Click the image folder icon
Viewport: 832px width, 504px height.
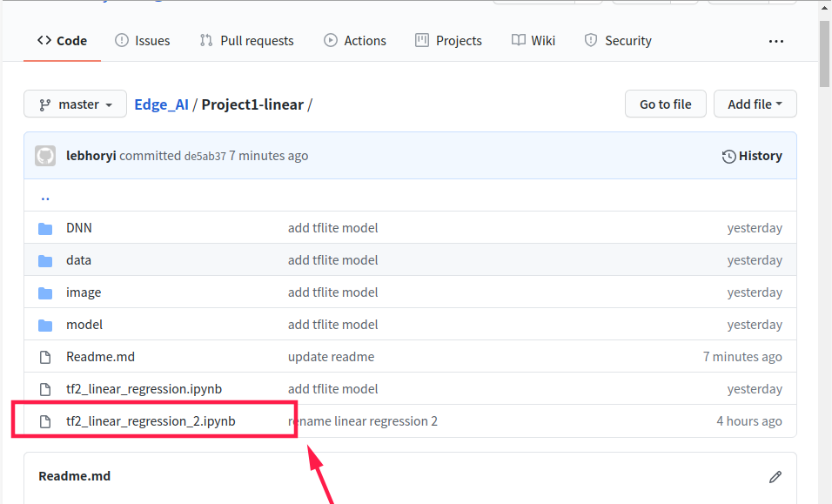click(45, 292)
